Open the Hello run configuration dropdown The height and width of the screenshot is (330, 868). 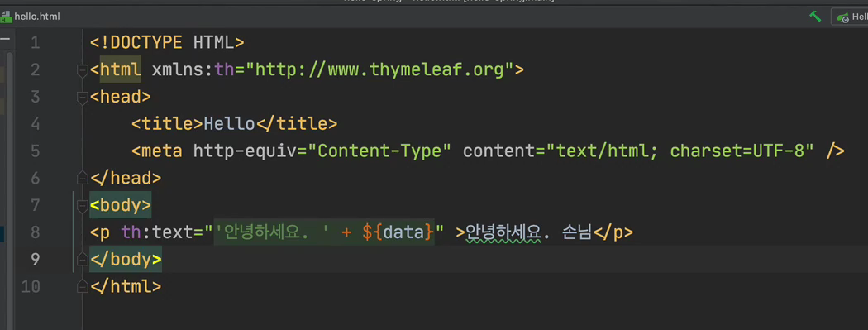click(850, 17)
